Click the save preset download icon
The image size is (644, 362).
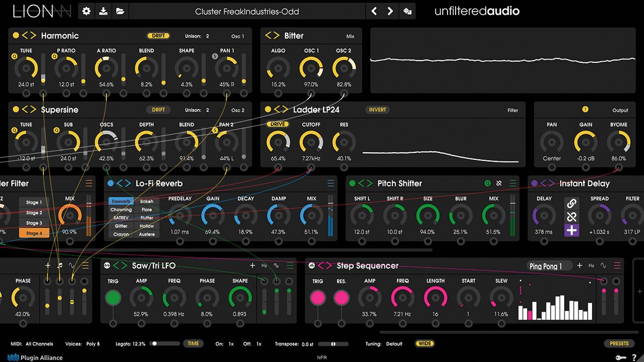[103, 11]
